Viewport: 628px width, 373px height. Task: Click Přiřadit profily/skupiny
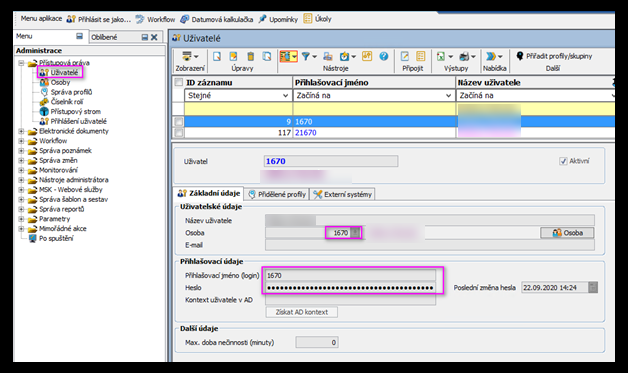[x=554, y=56]
